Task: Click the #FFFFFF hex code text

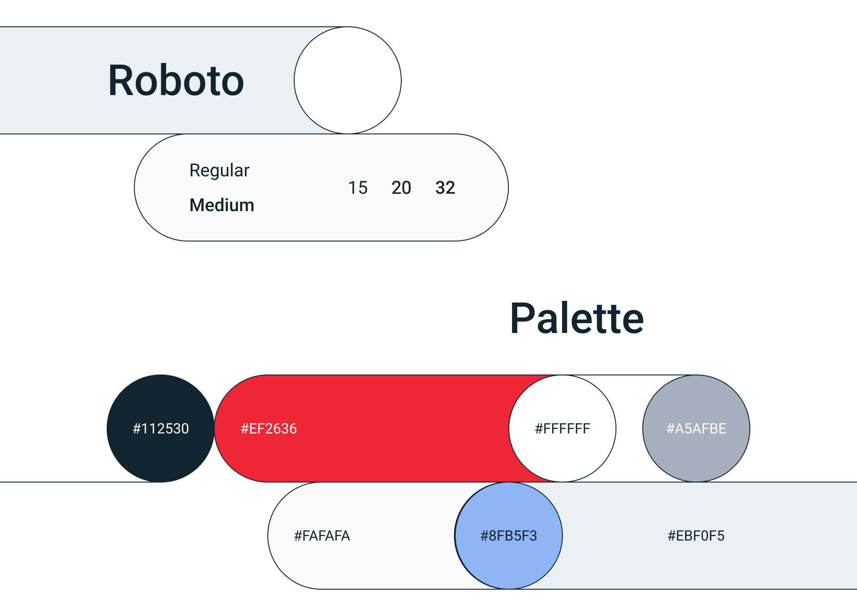Action: tap(562, 429)
